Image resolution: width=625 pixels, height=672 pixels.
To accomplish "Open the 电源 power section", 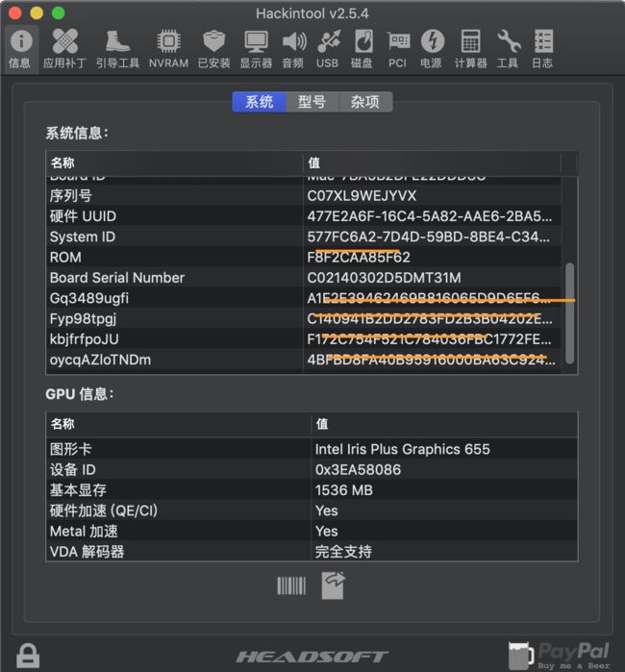I will [432, 48].
